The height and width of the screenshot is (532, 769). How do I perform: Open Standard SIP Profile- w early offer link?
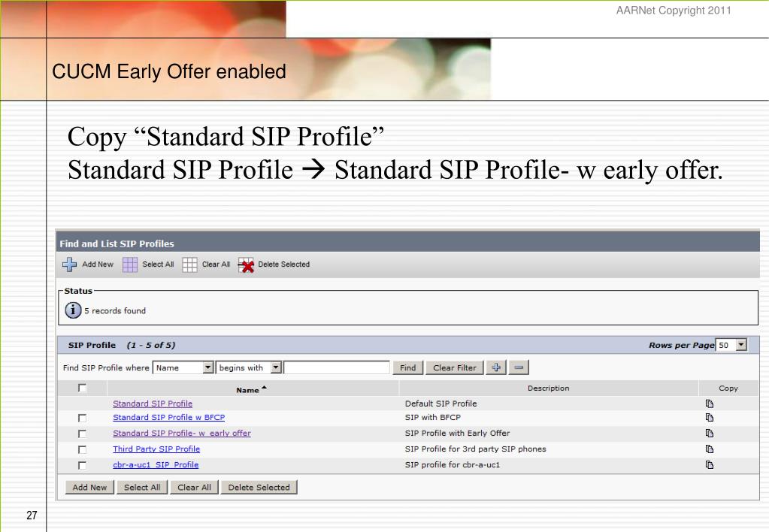(x=182, y=433)
